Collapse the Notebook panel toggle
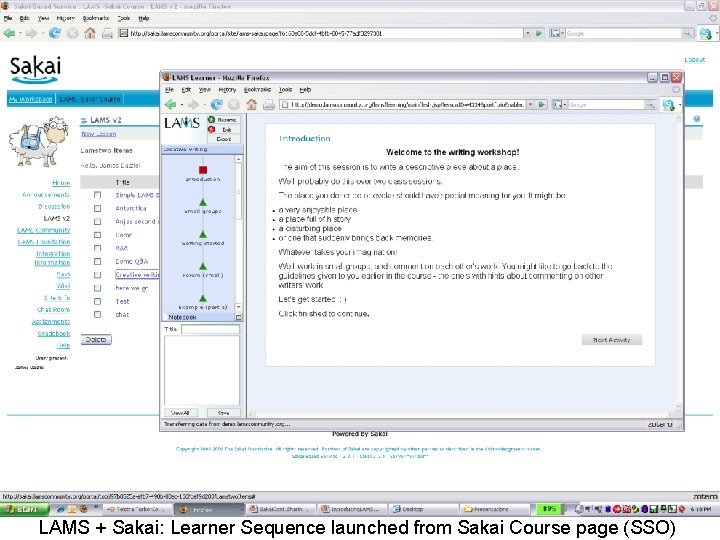 (x=238, y=317)
